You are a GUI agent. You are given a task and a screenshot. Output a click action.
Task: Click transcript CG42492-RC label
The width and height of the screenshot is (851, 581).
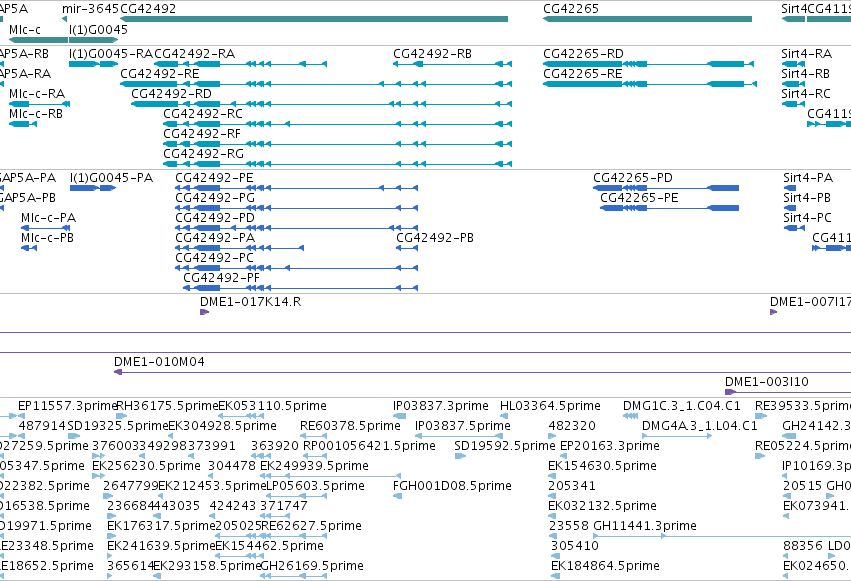tap(202, 114)
